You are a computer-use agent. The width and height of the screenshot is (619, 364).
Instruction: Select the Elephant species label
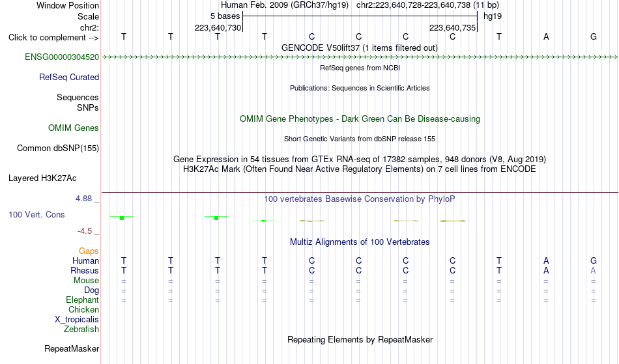[x=82, y=300]
